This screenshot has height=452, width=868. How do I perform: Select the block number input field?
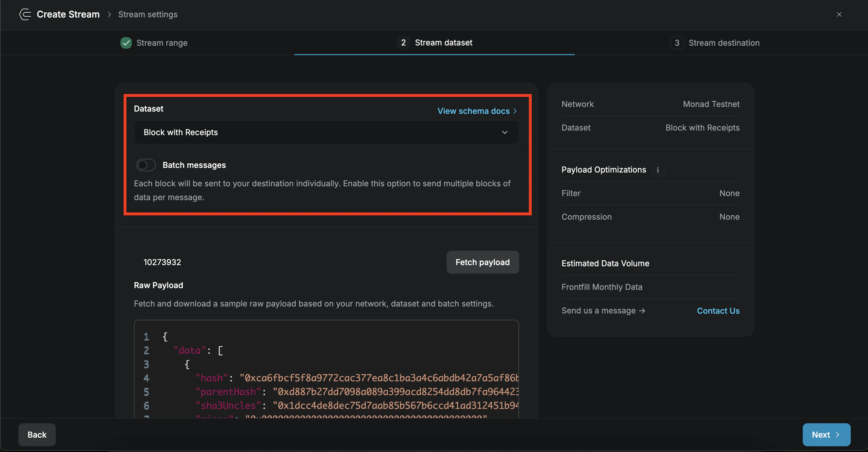point(285,262)
